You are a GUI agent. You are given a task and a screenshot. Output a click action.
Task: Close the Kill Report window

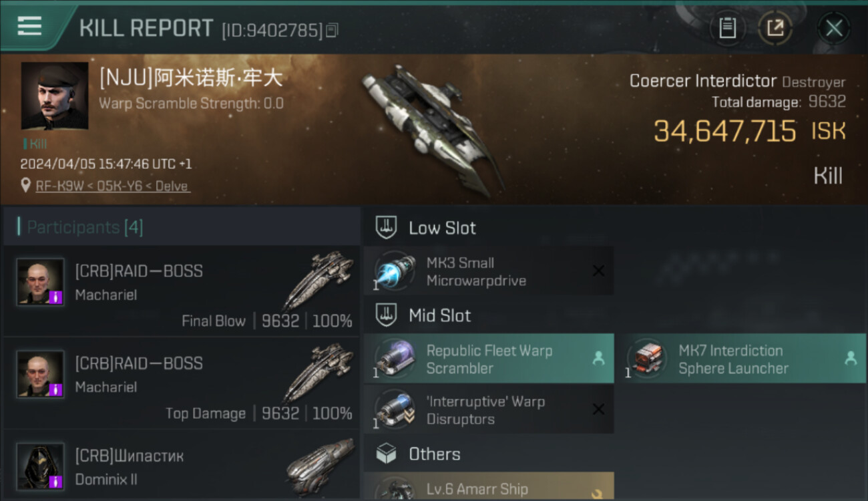click(833, 28)
